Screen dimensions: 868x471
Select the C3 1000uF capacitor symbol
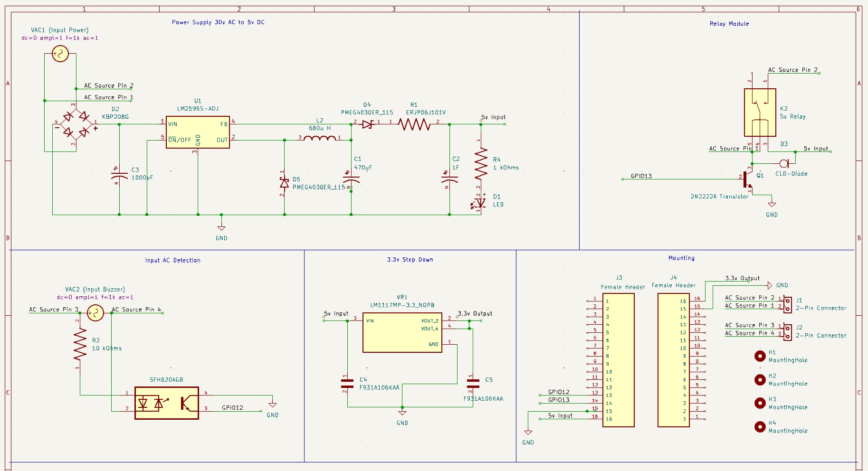click(x=119, y=176)
